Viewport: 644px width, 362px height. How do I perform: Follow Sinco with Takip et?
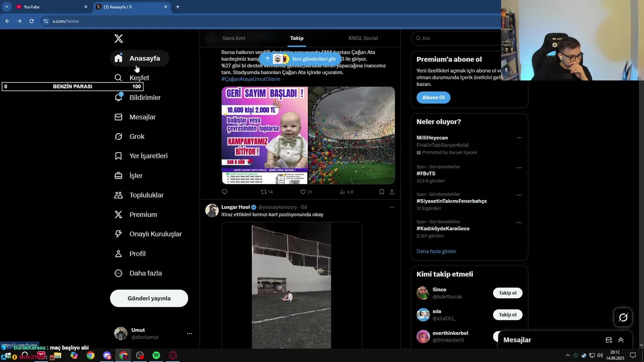(x=508, y=293)
